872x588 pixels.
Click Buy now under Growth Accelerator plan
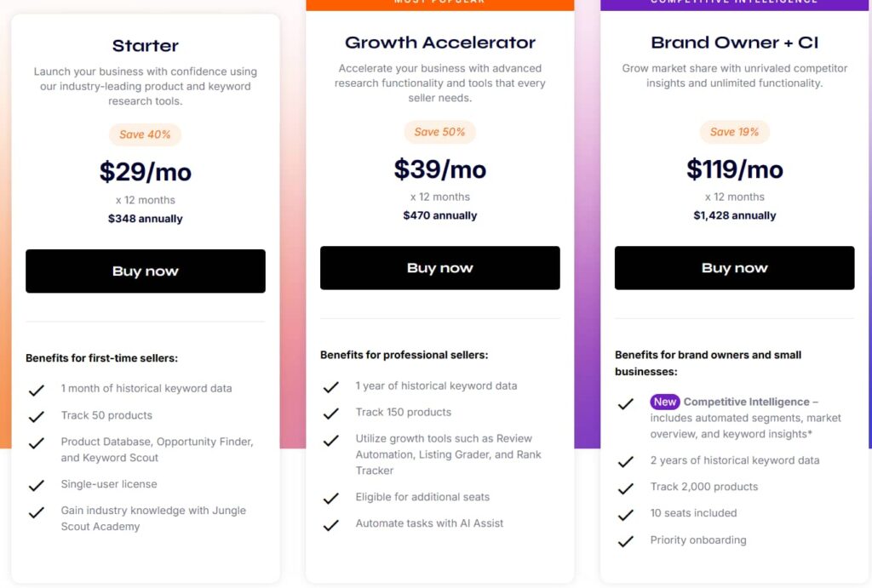pos(439,268)
